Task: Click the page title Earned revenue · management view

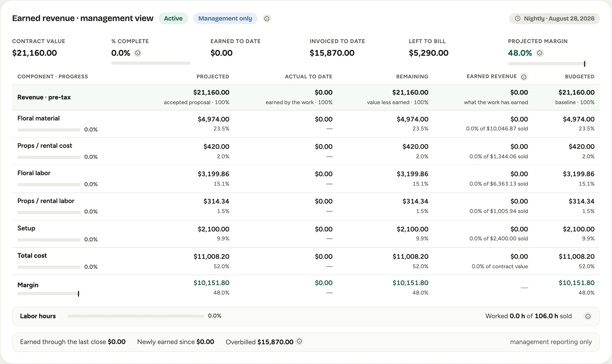Action: (x=83, y=18)
